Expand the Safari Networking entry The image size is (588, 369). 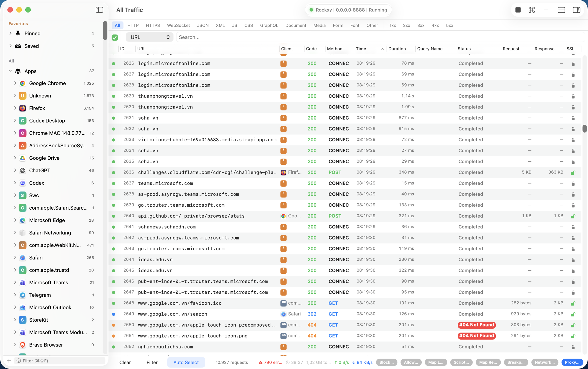[15, 232]
